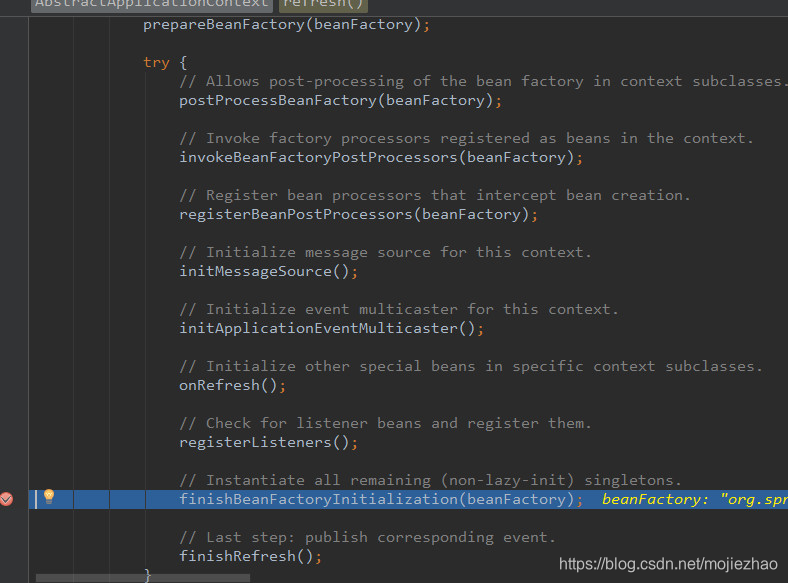Click the highlighted finishBeanFactoryInitialization(beanFactory) call
This screenshot has width=788, height=583.
[381, 500]
